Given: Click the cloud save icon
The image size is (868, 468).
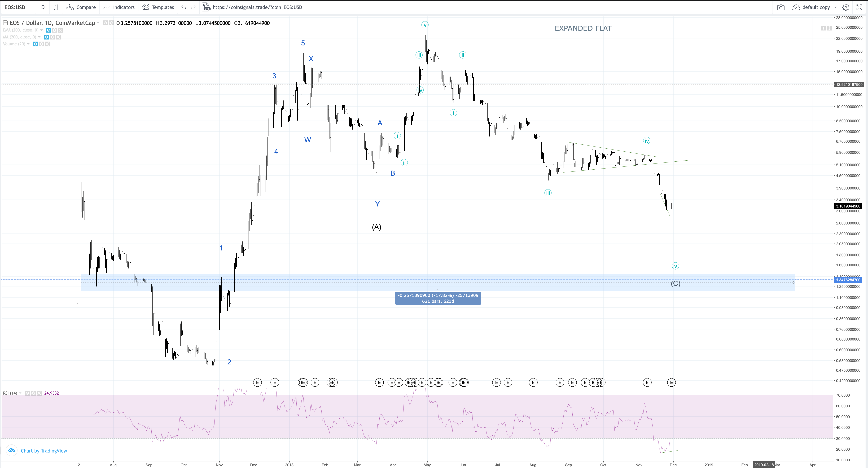Looking at the screenshot, I should click(x=796, y=7).
